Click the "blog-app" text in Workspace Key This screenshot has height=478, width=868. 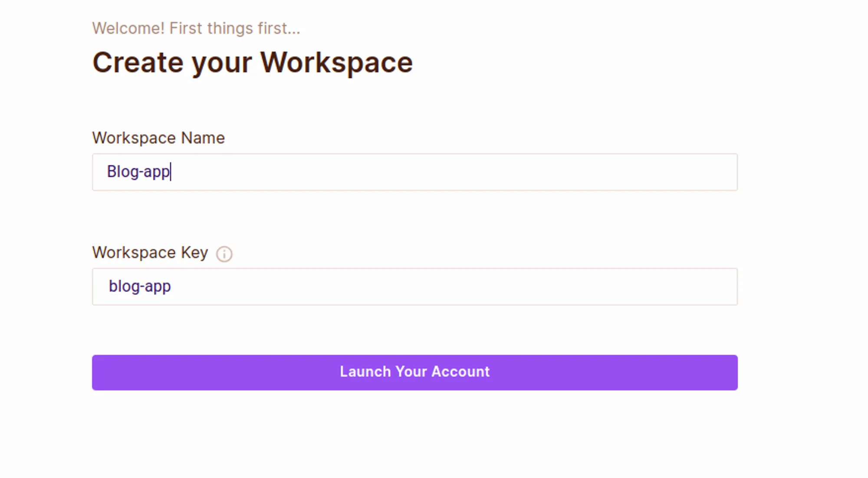pos(140,287)
